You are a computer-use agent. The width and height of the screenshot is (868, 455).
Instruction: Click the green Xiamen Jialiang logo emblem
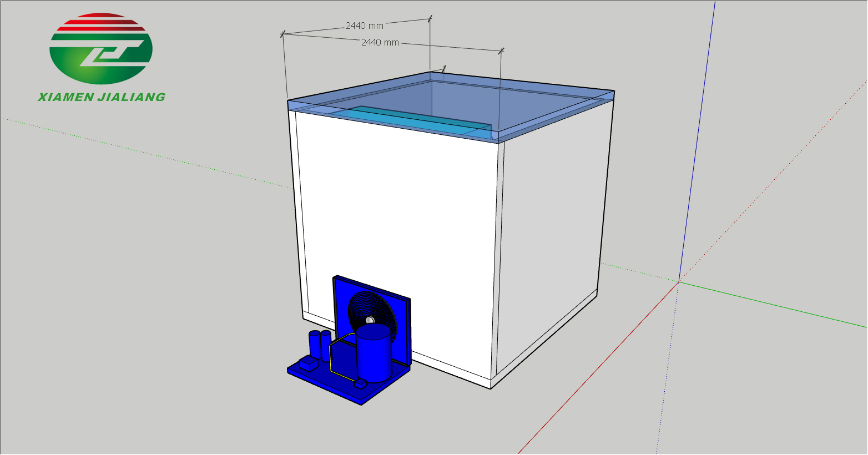tap(100, 51)
